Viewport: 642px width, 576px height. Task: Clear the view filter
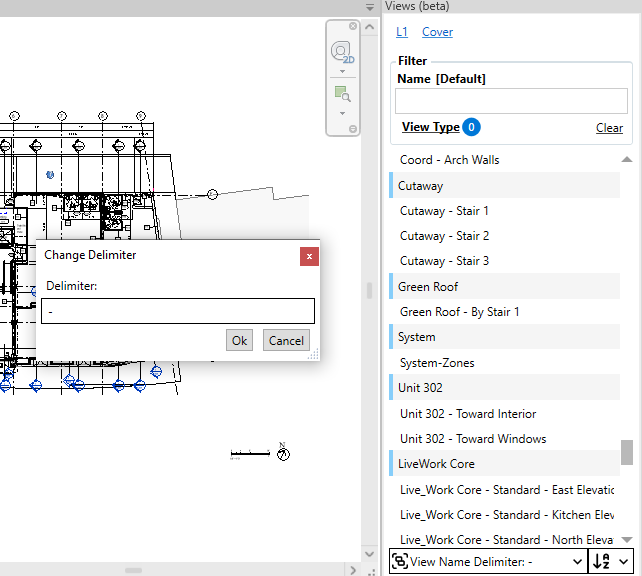[609, 128]
